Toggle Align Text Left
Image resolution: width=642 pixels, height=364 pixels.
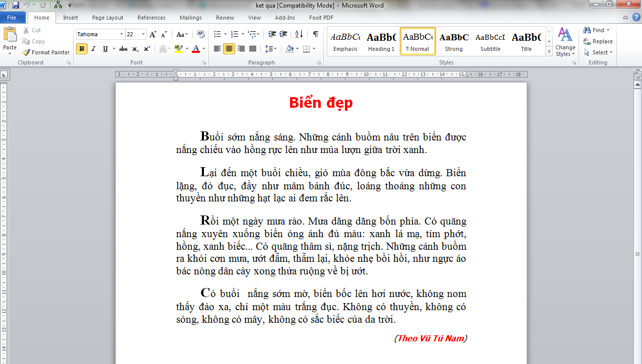(218, 49)
